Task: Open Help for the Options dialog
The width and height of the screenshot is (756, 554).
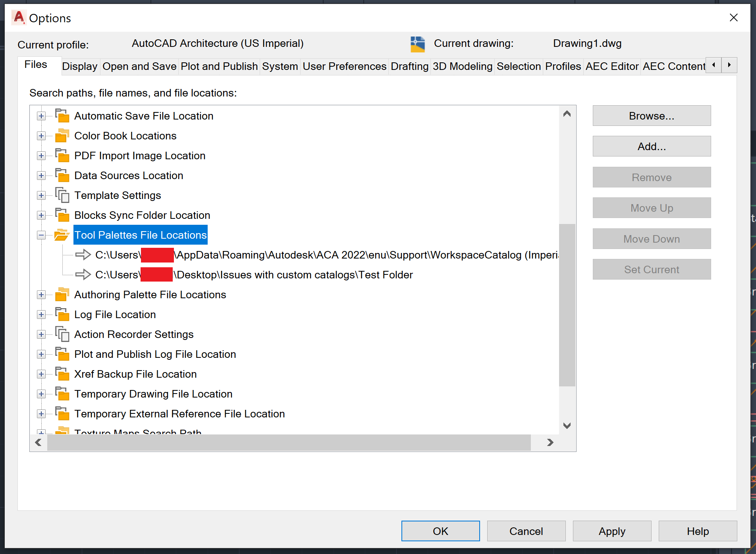Action: [698, 531]
